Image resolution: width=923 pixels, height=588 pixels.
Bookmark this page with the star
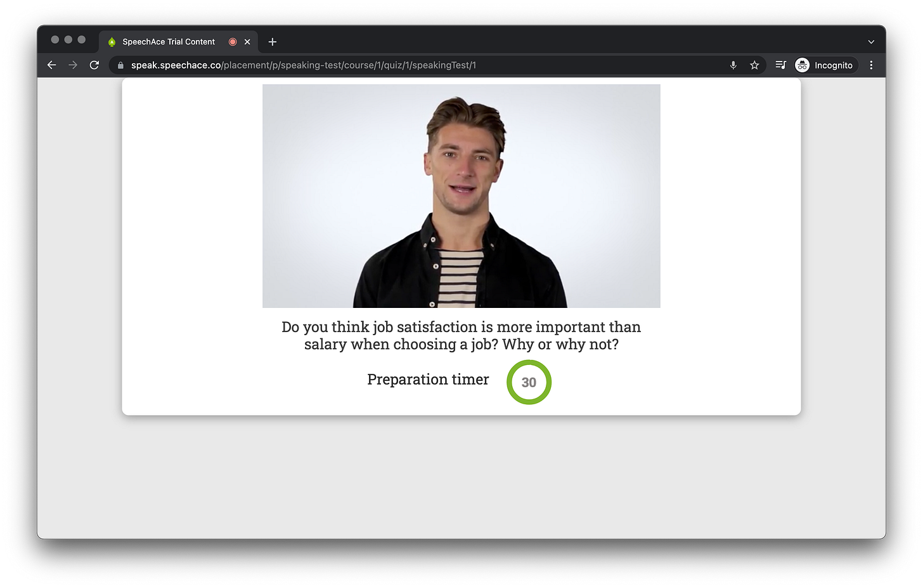[x=754, y=65]
